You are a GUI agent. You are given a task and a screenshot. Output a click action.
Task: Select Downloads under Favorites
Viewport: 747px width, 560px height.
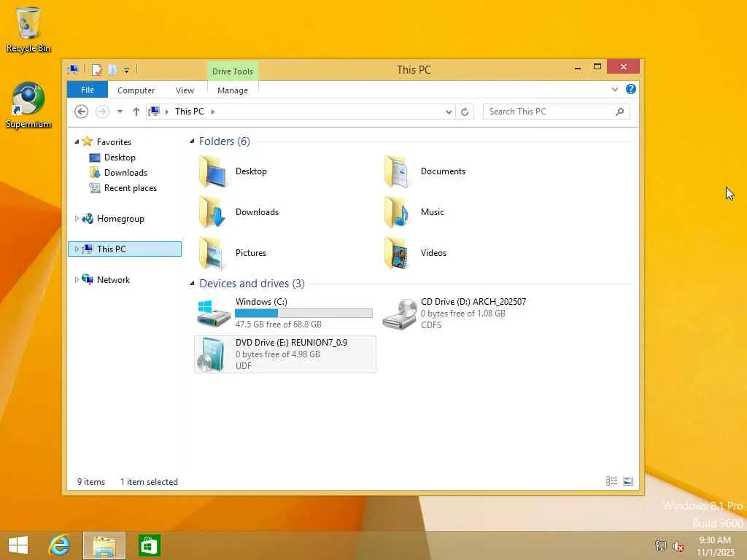click(125, 173)
